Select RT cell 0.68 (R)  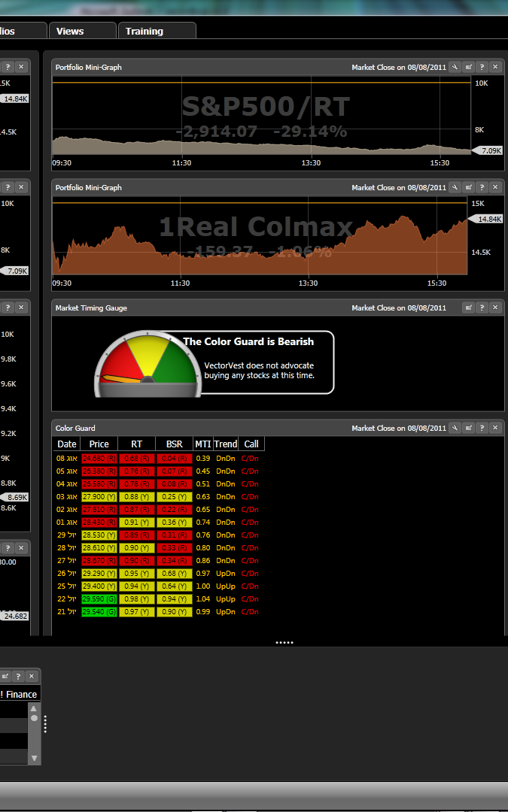coord(136,459)
